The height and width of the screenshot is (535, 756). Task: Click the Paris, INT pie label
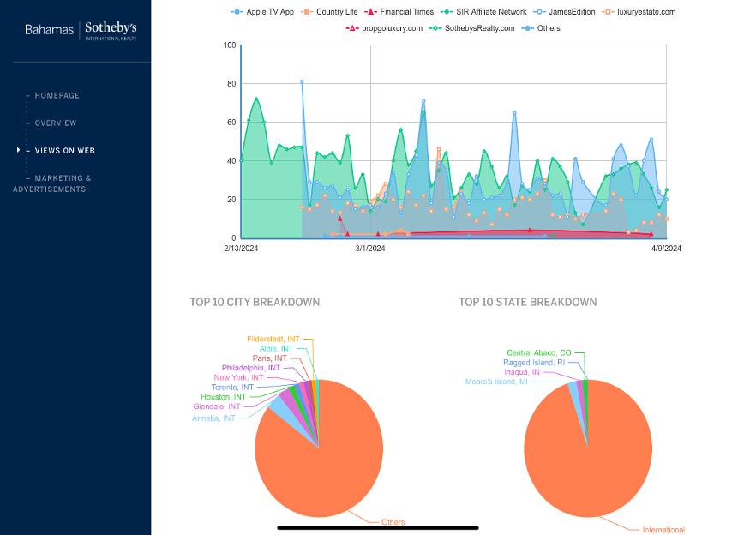coord(269,358)
